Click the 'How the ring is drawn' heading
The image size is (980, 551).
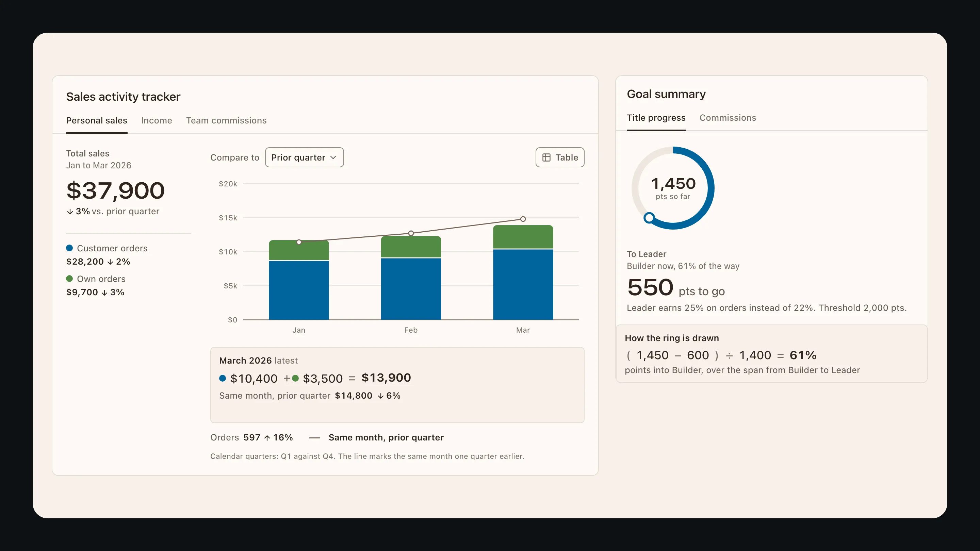(671, 338)
